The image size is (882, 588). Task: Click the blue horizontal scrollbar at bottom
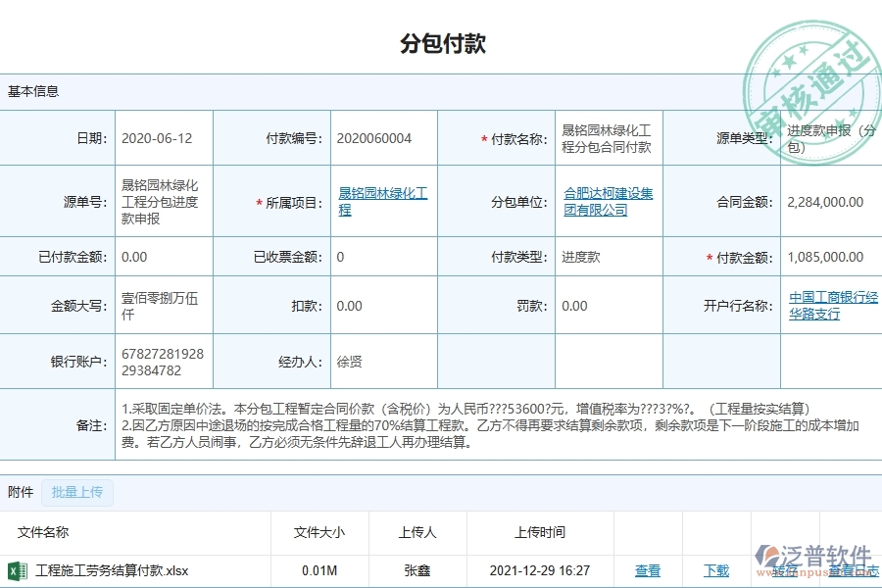441,585
